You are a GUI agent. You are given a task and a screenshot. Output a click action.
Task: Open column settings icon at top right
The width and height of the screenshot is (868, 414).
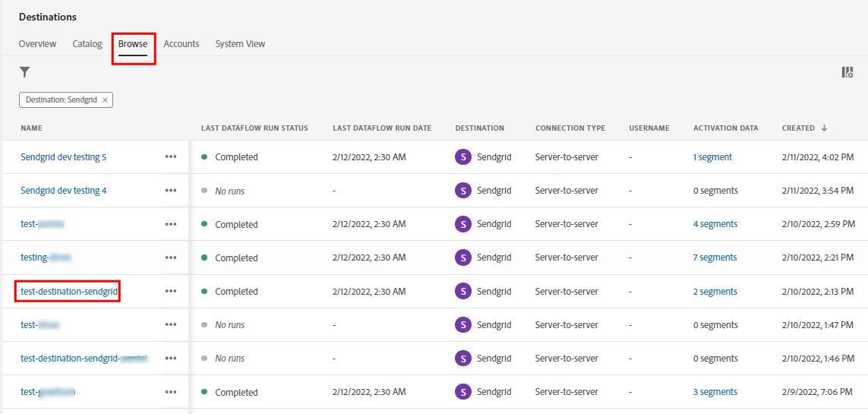[x=847, y=72]
